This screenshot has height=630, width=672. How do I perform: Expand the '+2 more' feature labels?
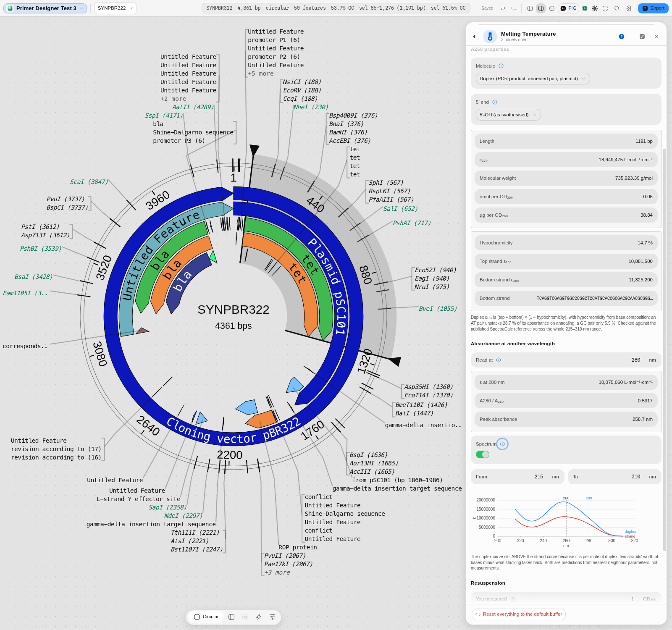coord(173,99)
